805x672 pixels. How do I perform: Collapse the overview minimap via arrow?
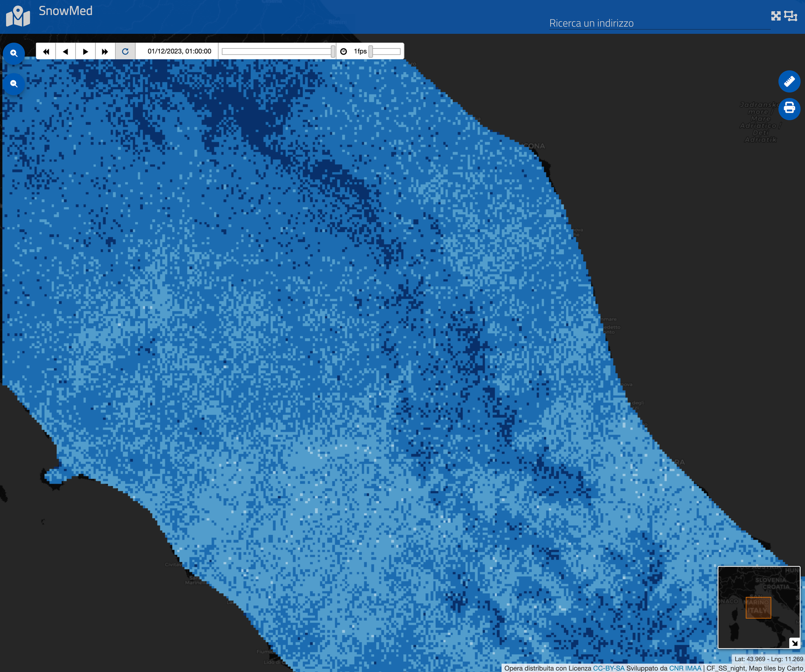pos(794,643)
